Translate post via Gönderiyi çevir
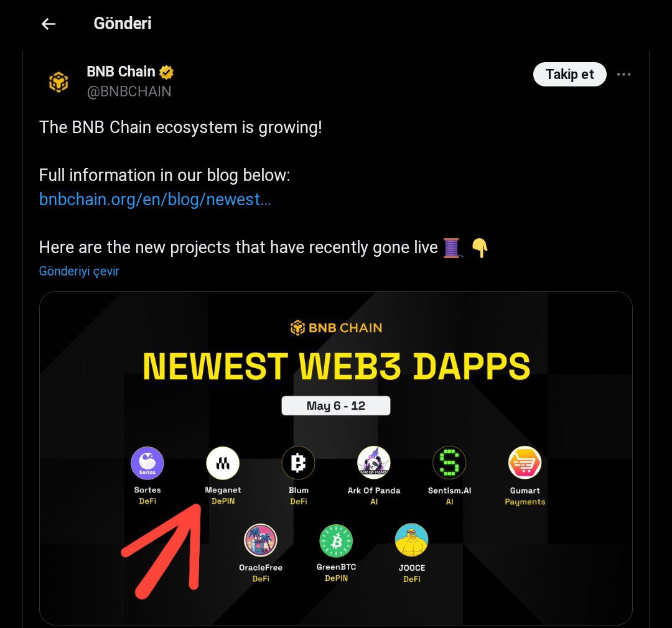Viewport: 672px width, 628px height. click(x=79, y=271)
